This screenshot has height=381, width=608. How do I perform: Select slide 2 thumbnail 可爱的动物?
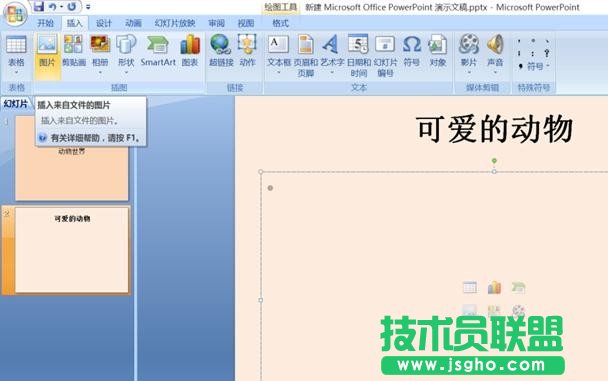[x=72, y=250]
